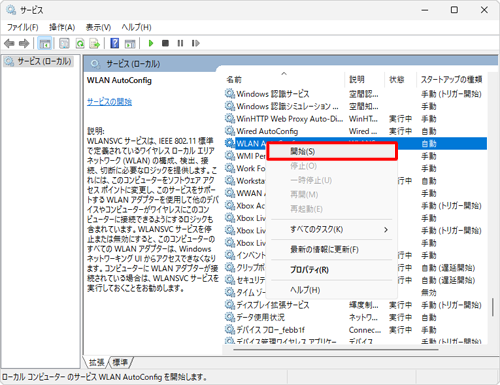Click the Properties toolbar icon
This screenshot has height=385, width=500.
[64, 43]
